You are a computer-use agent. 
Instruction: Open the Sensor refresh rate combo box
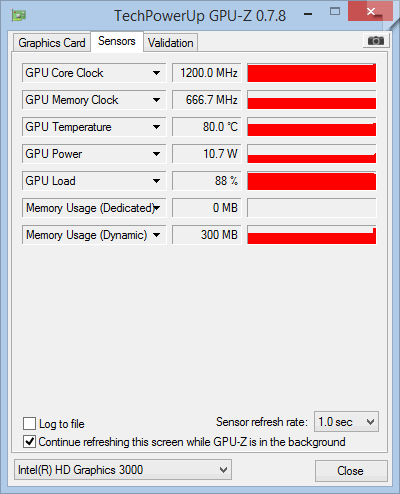(346, 422)
